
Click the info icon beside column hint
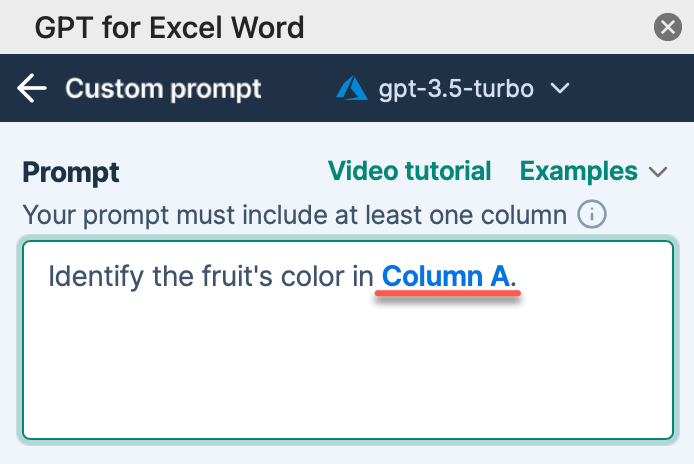click(x=593, y=214)
